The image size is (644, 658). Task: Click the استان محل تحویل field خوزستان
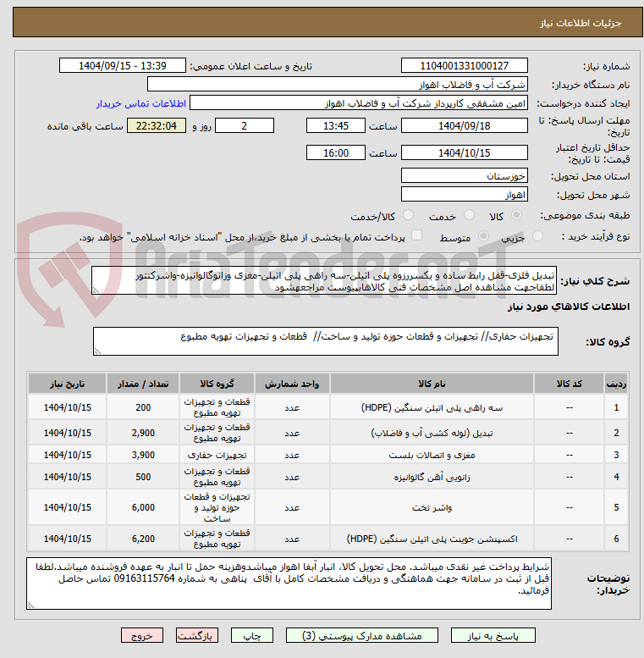pos(464,176)
